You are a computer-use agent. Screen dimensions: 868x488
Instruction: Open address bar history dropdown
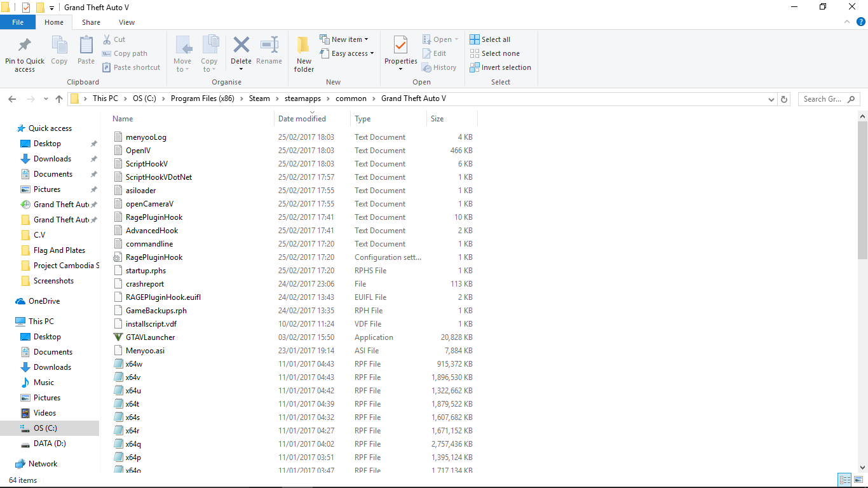pyautogui.click(x=771, y=99)
